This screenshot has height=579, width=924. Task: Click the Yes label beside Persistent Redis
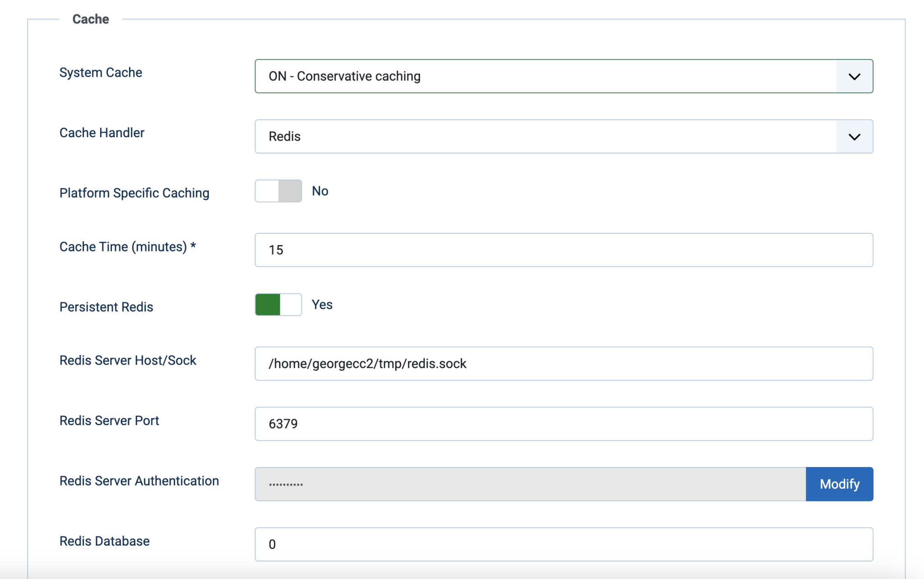click(322, 305)
